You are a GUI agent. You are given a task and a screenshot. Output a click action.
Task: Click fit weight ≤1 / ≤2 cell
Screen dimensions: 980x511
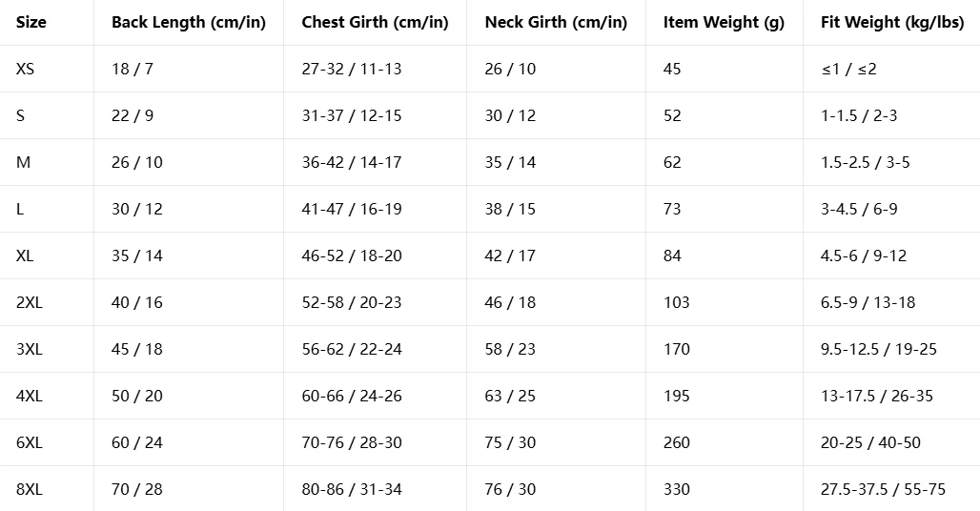click(848, 69)
